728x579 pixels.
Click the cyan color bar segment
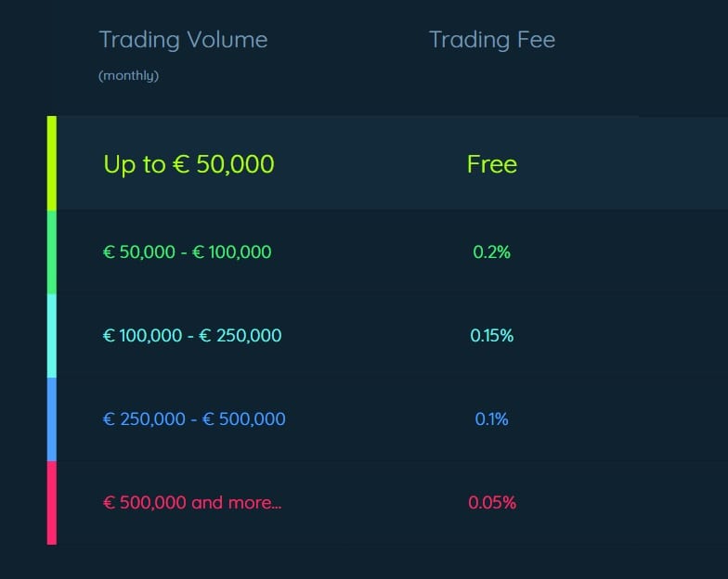[x=52, y=335]
